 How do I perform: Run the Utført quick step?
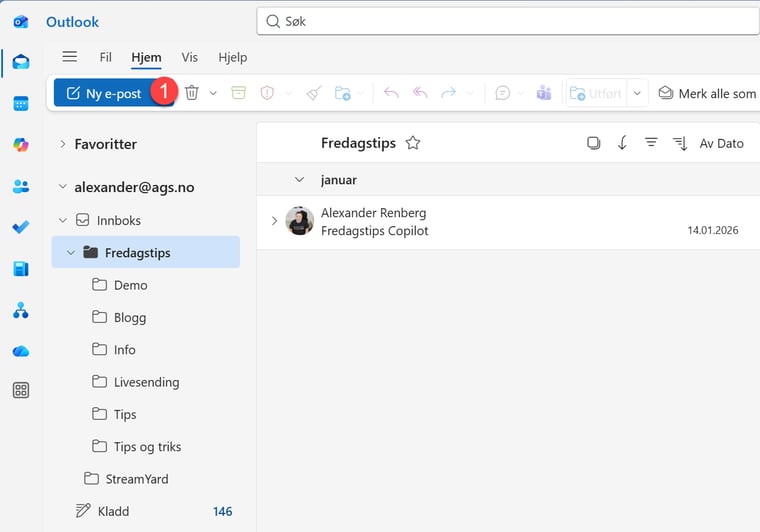597,93
